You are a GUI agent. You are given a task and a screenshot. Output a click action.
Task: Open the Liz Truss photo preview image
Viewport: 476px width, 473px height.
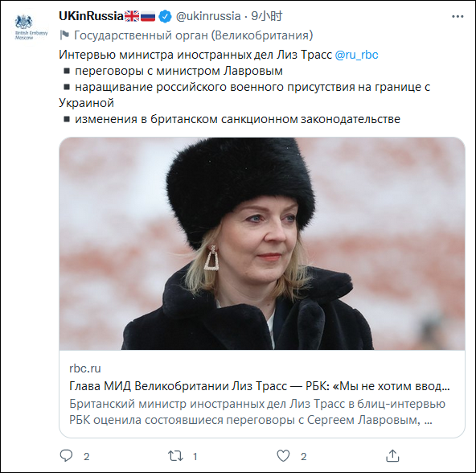click(262, 244)
